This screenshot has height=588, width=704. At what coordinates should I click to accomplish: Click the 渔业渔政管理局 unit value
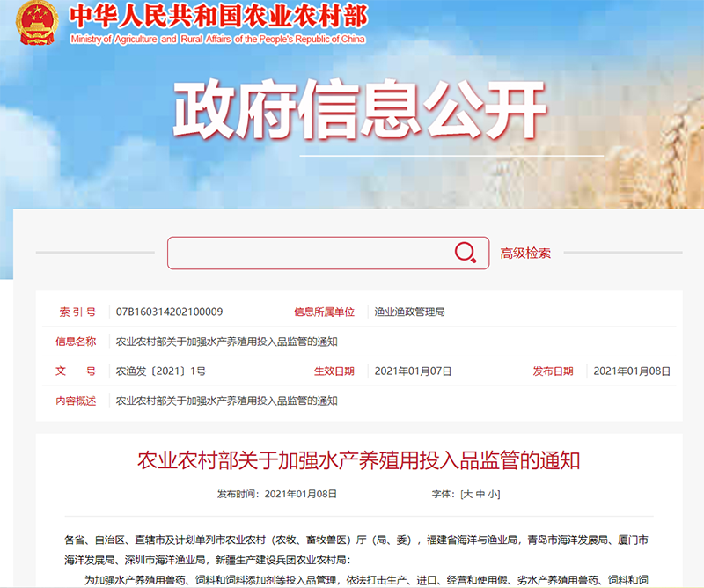409,312
